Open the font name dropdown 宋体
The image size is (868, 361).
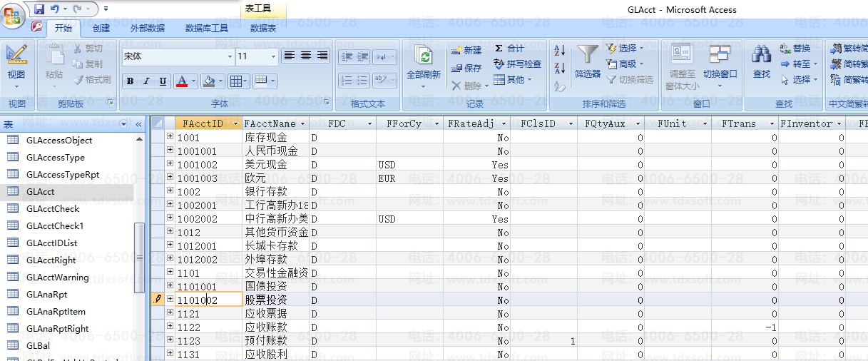230,56
